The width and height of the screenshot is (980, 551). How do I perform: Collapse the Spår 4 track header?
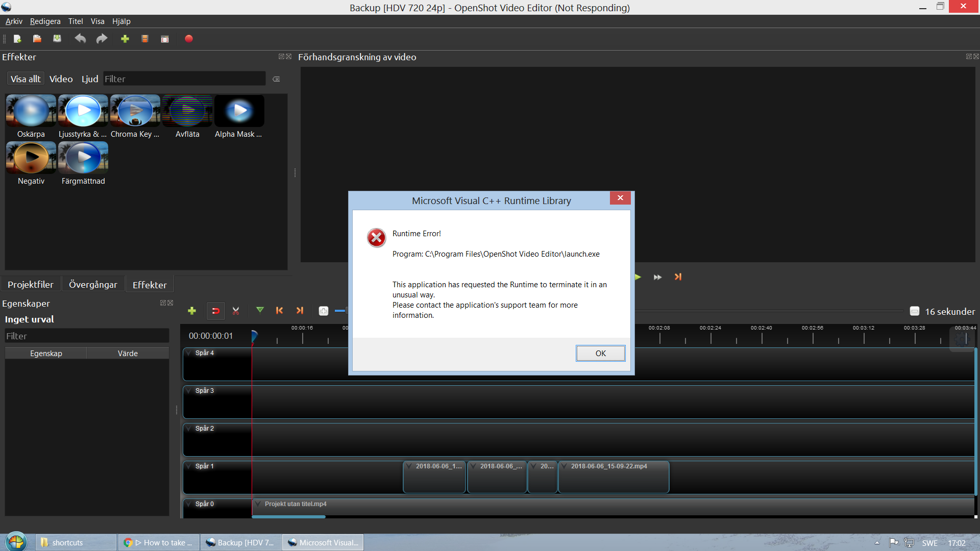tap(188, 353)
